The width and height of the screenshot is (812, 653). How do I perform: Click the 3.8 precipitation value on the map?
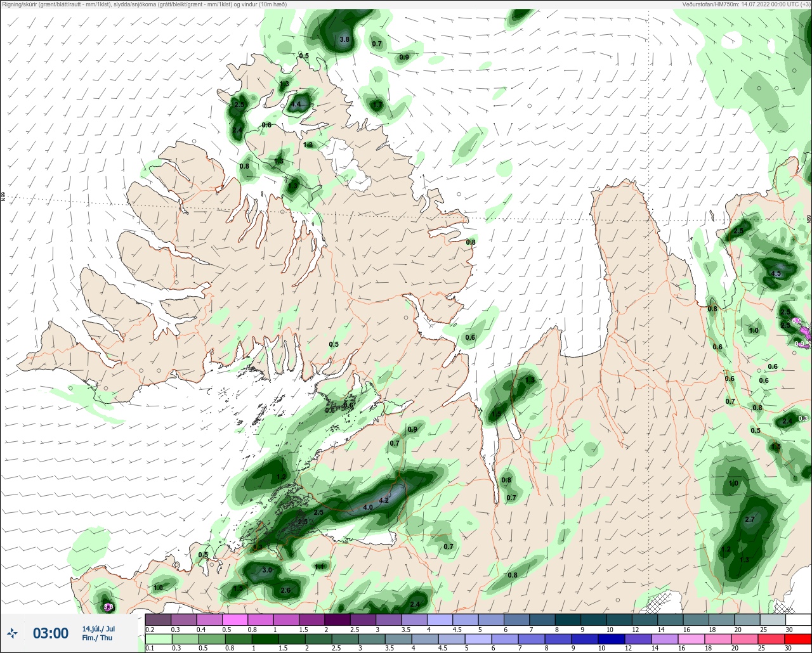point(344,39)
